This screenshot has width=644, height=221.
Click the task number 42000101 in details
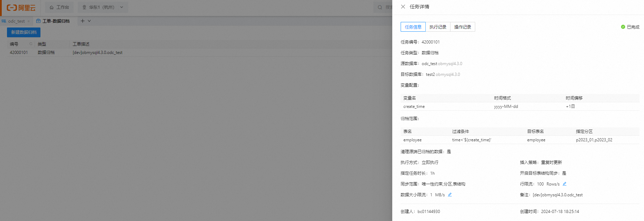coord(431,42)
